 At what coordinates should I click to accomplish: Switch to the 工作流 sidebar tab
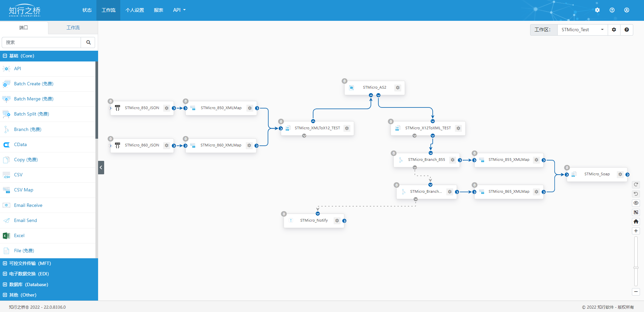click(x=73, y=28)
